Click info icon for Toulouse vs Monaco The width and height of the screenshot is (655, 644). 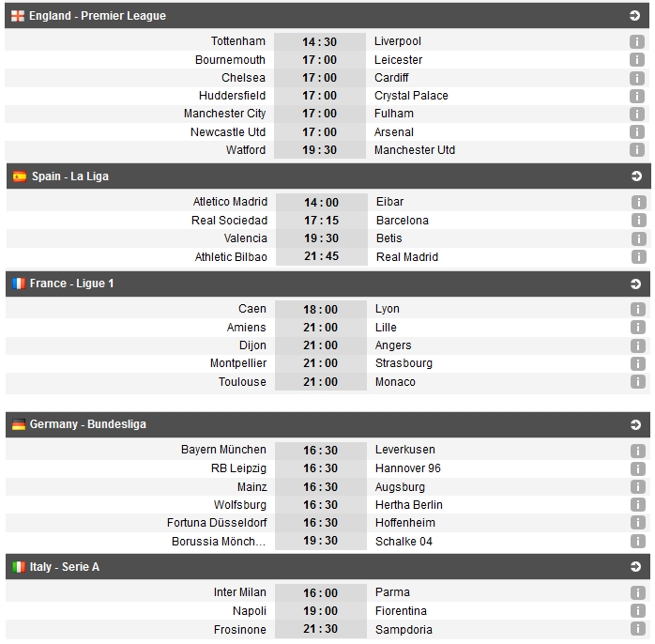tap(638, 382)
